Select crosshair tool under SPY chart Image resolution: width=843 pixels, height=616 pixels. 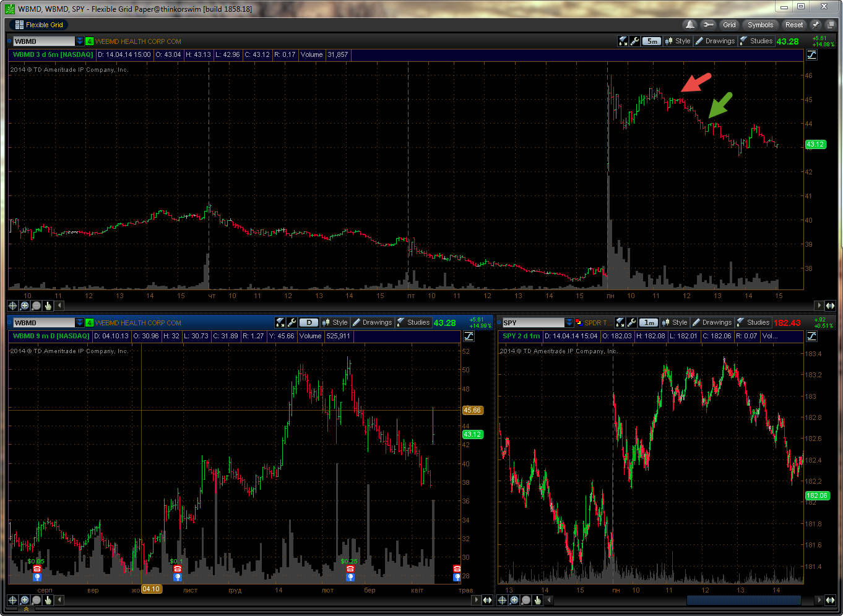503,600
